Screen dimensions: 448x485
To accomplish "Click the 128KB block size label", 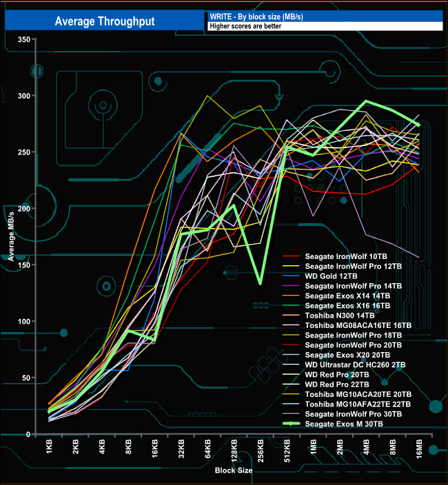I will (234, 451).
